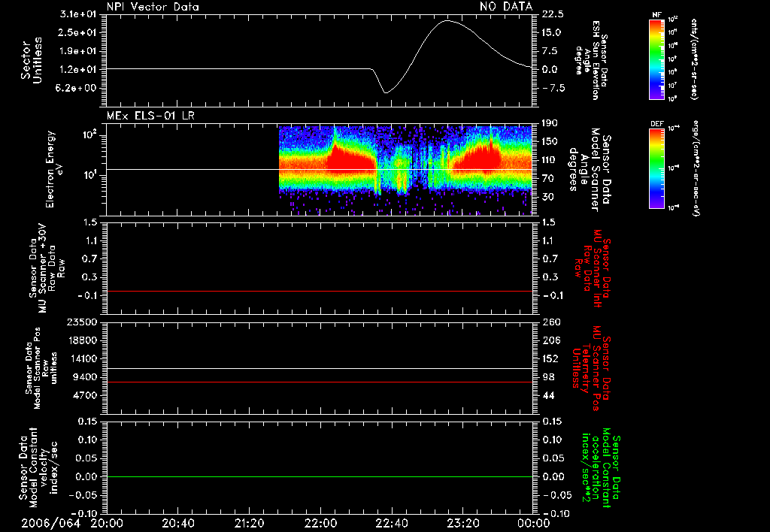770x532 pixels.
Task: Click the 9400 tick value
Action: [x=84, y=377]
